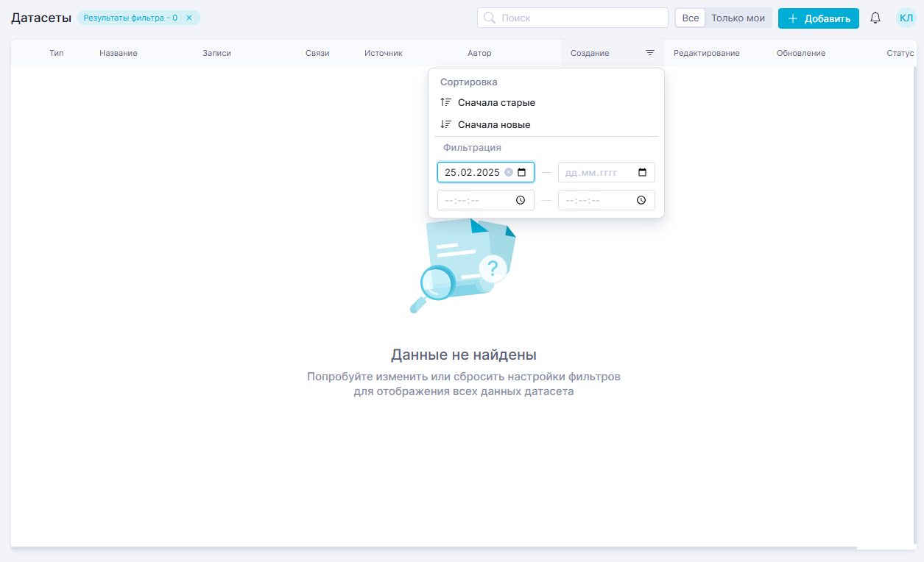Click the start date 25.02.2025 field
The width and height of the screenshot is (924, 562).
pyautogui.click(x=486, y=172)
